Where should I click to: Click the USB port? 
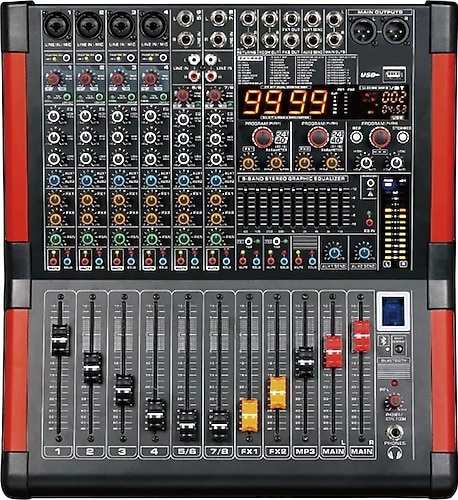pos(394,74)
